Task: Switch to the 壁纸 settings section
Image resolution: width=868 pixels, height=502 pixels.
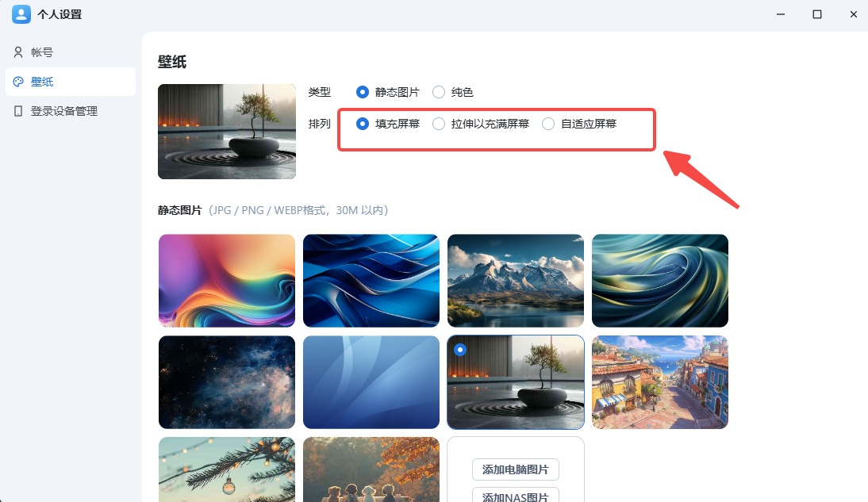Action: [71, 82]
